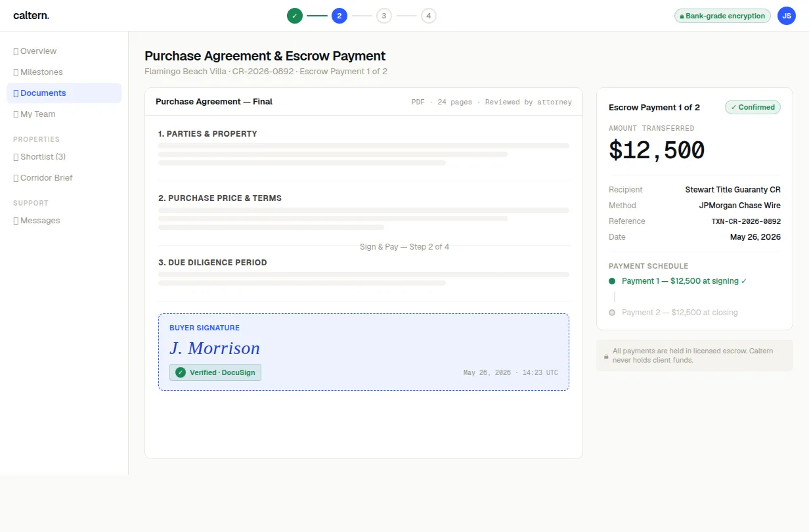The width and height of the screenshot is (809, 532).
Task: Click the PAYMENT SCHEDULE heading
Action: 648,267
